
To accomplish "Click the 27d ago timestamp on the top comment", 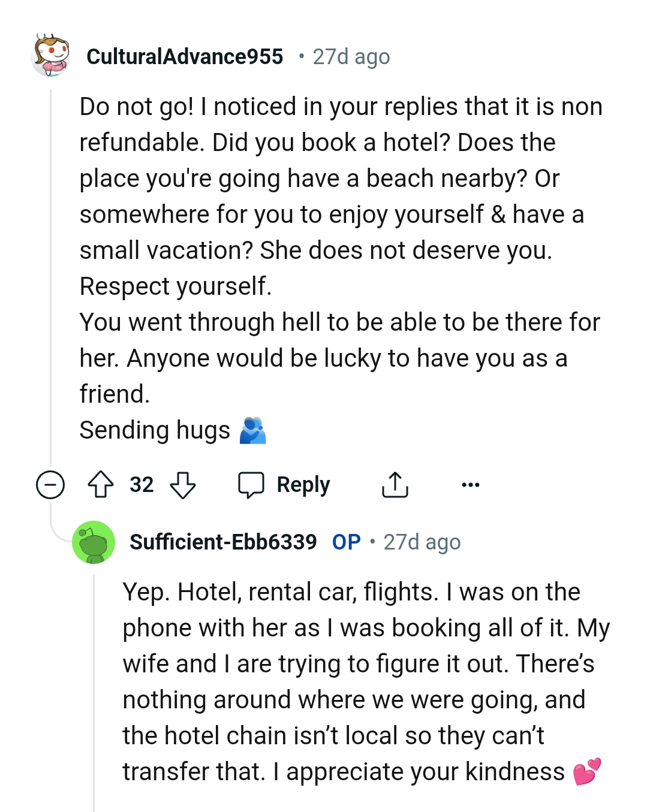I will point(350,56).
